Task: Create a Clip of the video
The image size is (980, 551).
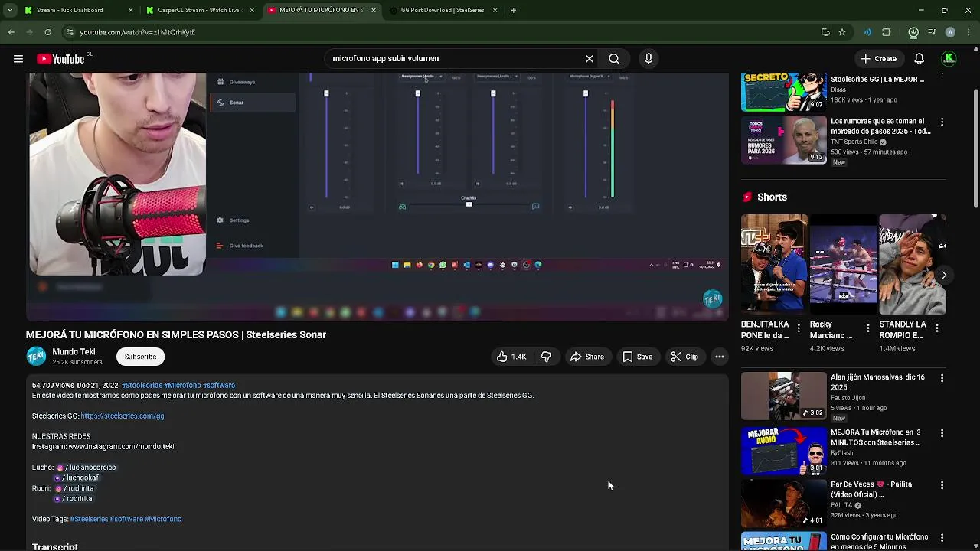Action: pyautogui.click(x=684, y=357)
